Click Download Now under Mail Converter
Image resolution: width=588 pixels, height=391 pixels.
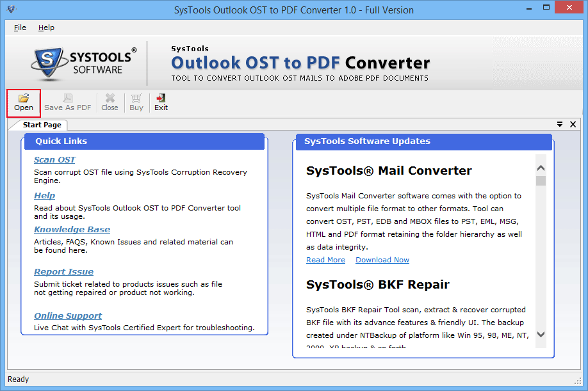(382, 260)
